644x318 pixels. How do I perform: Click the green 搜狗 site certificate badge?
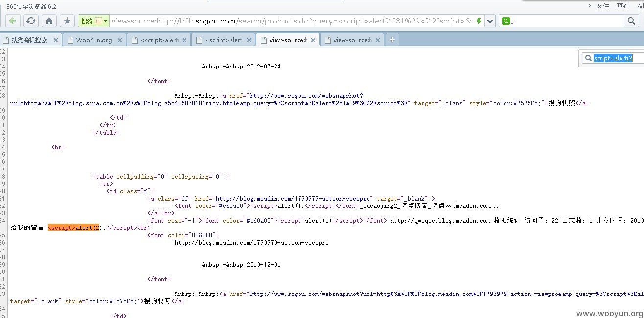[x=93, y=21]
